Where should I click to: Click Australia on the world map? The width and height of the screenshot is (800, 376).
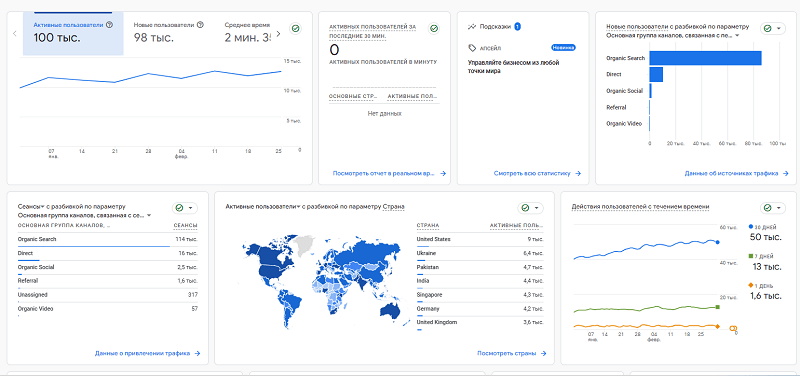[391, 312]
